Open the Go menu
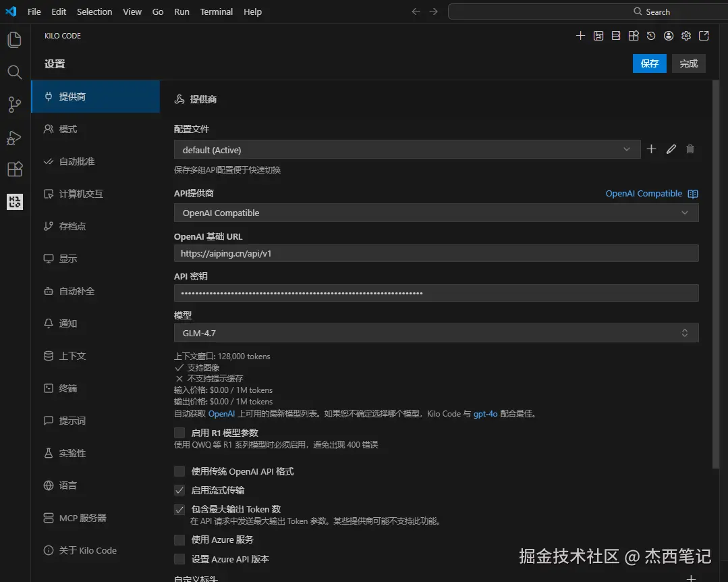 pyautogui.click(x=158, y=11)
